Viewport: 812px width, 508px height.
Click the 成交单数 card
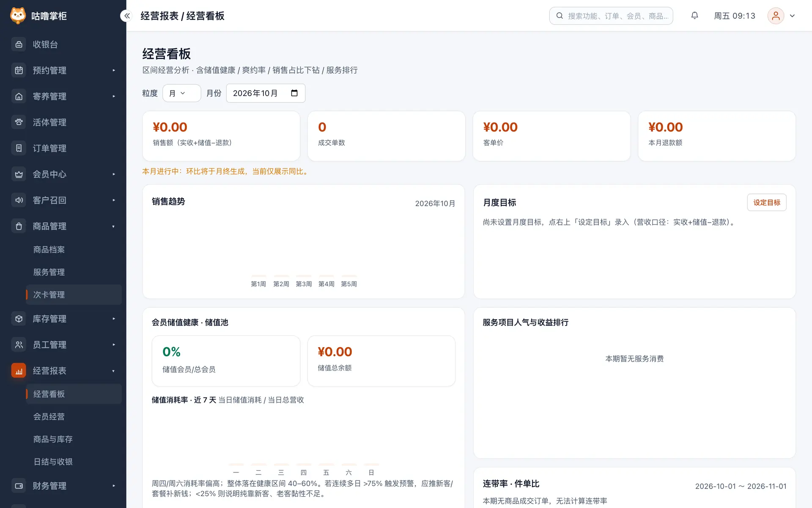pos(386,136)
